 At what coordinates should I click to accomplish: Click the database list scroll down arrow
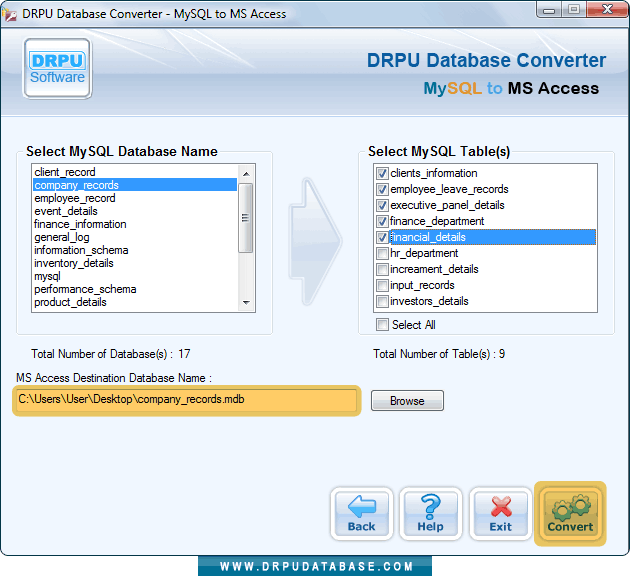point(246,302)
